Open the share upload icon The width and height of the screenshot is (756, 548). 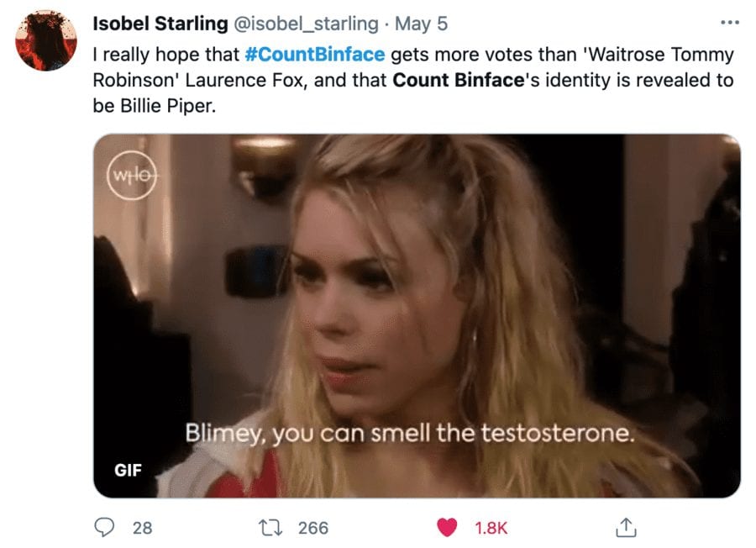(626, 527)
